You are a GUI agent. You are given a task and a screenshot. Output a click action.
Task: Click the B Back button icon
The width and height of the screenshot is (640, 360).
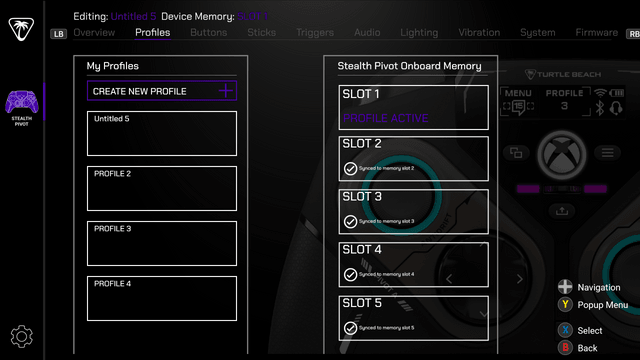565,348
